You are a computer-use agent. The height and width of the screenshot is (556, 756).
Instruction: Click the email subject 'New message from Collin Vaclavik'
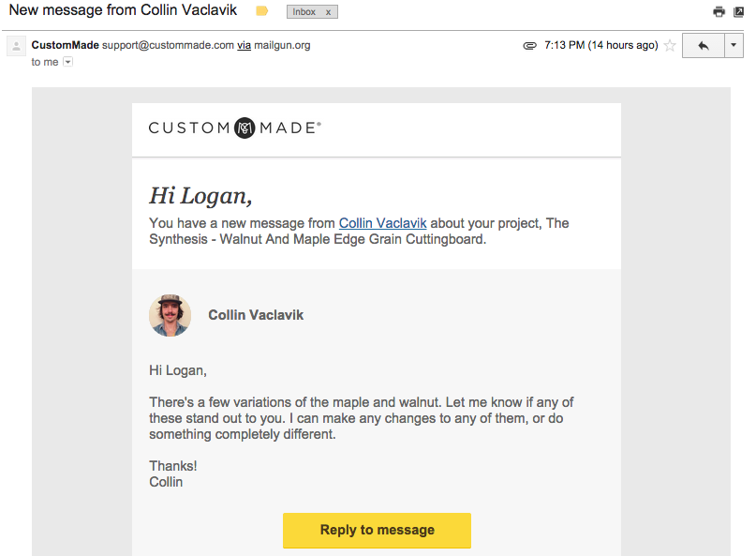(x=123, y=10)
